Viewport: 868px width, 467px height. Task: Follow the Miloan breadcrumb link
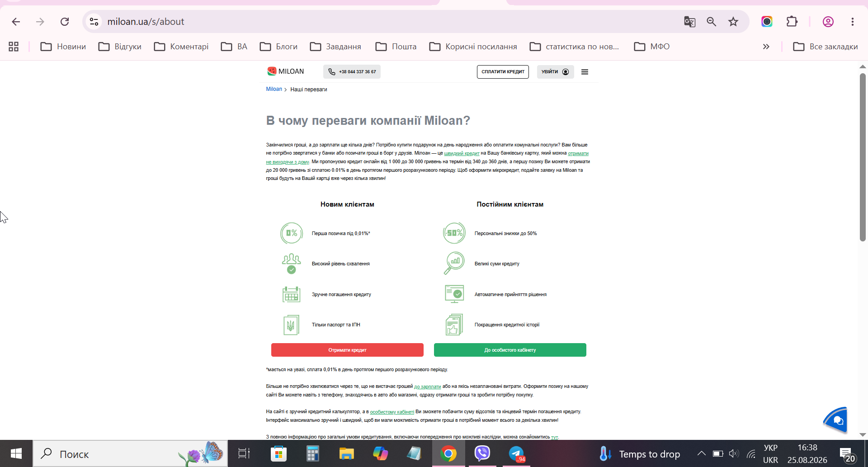pos(274,89)
